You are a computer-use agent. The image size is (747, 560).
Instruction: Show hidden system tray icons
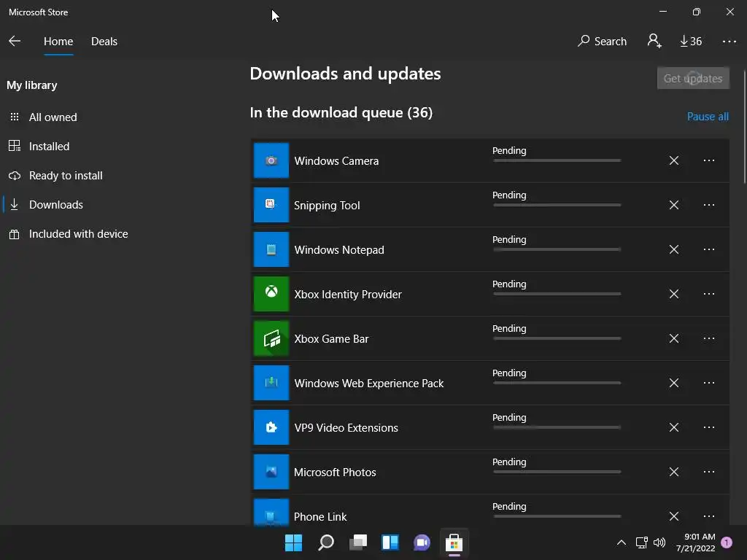pyautogui.click(x=622, y=542)
